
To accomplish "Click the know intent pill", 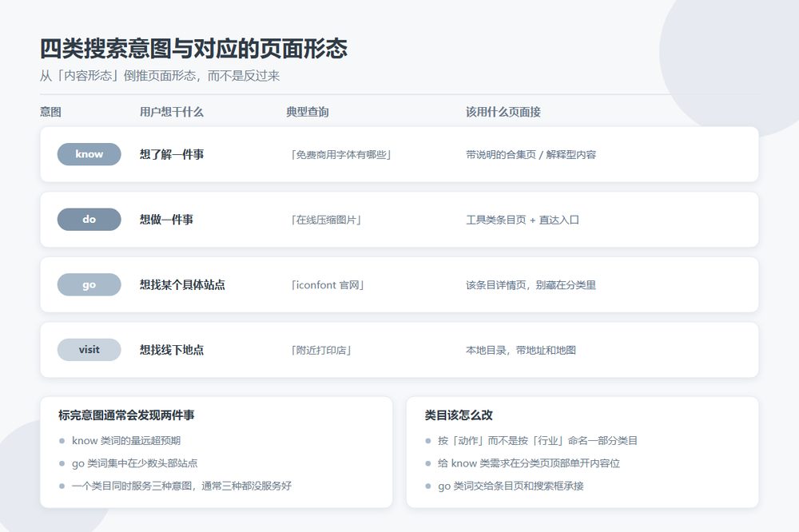I will pyautogui.click(x=89, y=154).
